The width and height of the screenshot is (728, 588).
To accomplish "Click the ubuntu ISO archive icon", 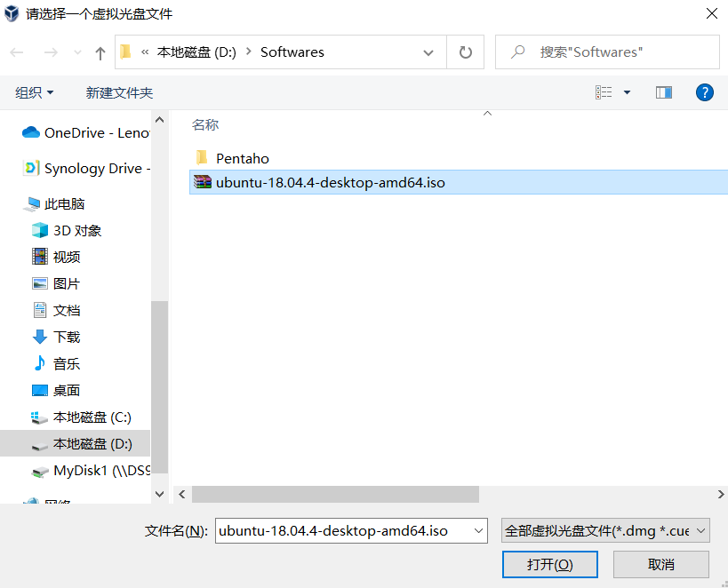I will click(203, 182).
